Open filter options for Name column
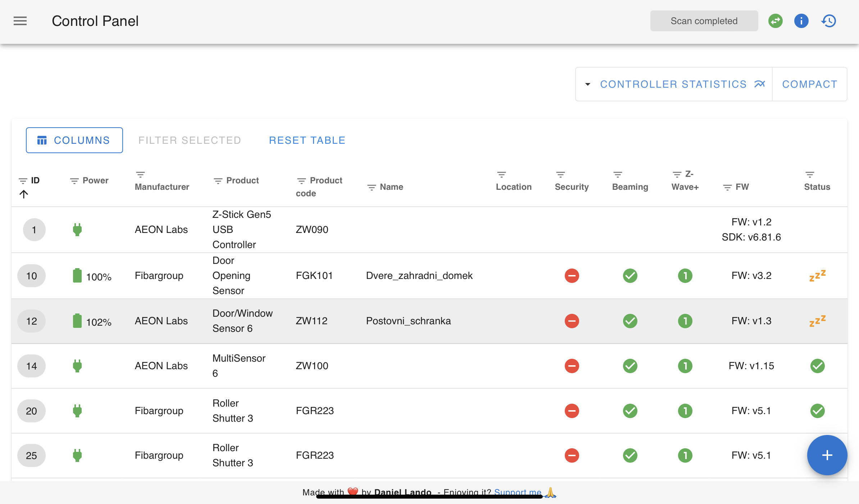 372,187
